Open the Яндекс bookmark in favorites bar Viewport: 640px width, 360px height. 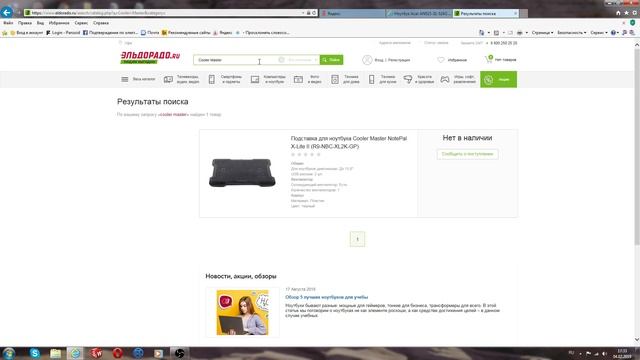tap(222, 33)
